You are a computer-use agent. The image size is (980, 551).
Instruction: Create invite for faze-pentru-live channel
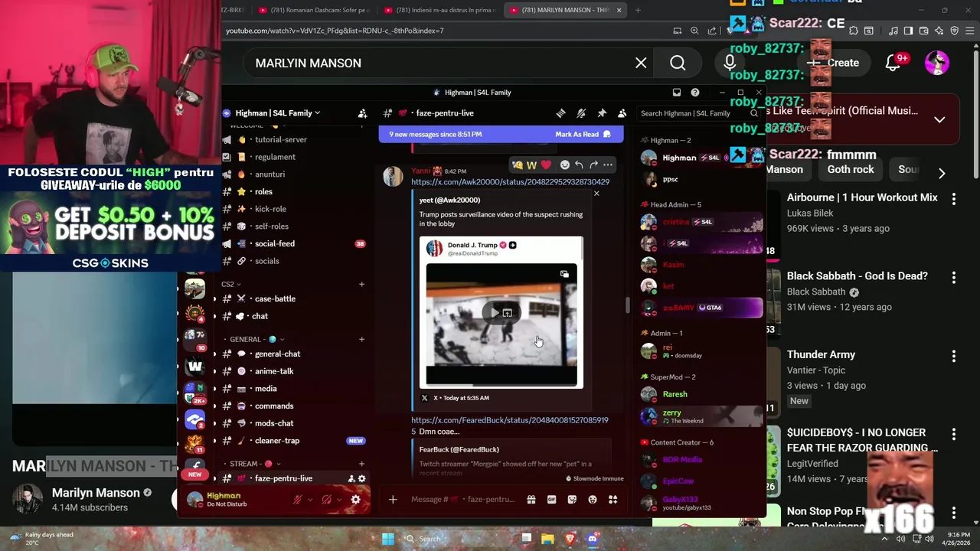pyautogui.click(x=351, y=478)
